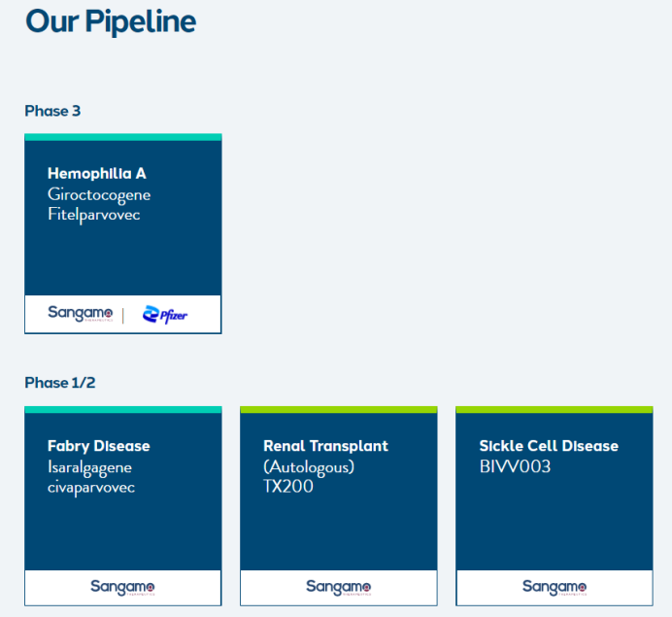Click green color bar atop Sickle Cell card
This screenshot has width=672, height=617.
coord(554,410)
